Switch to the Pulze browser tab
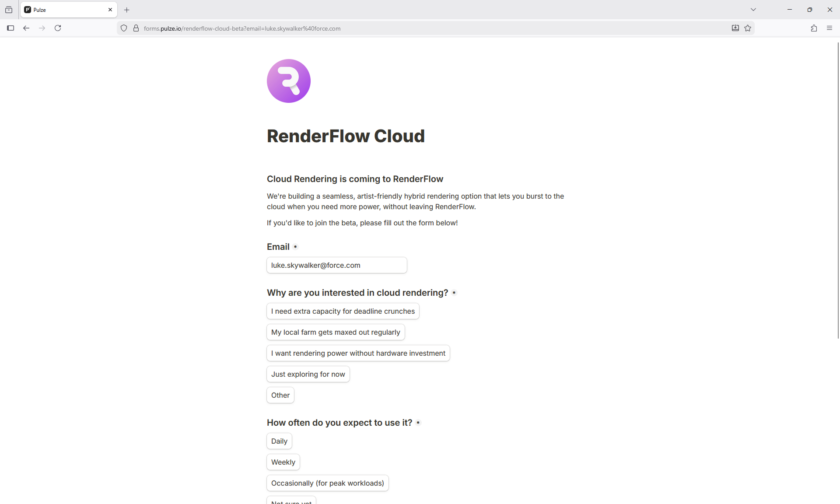This screenshot has height=504, width=840. (69, 10)
